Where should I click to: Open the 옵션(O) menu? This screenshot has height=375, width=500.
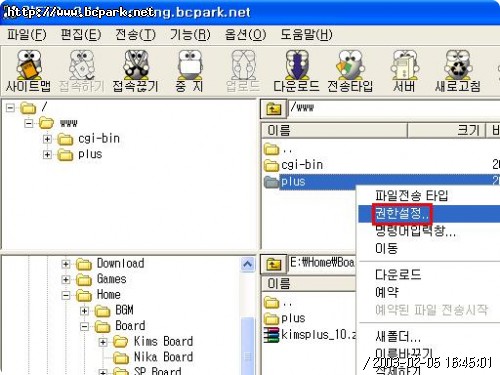[245, 34]
